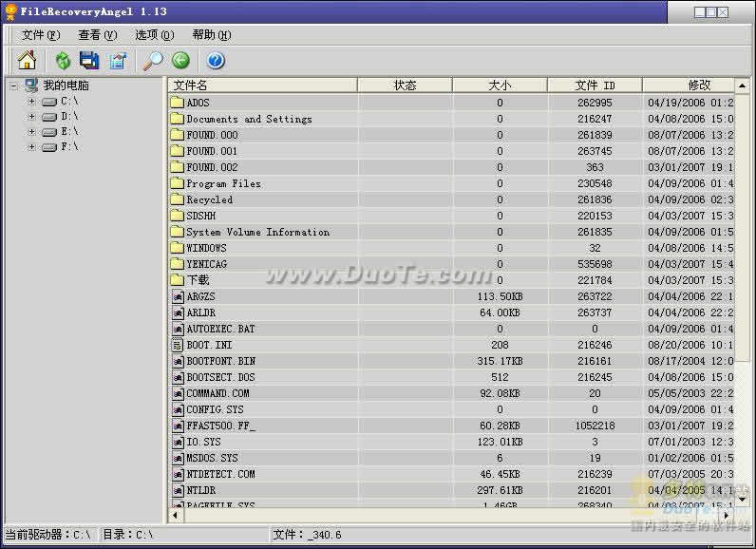Click the 113.50KB size cell

coord(500,296)
